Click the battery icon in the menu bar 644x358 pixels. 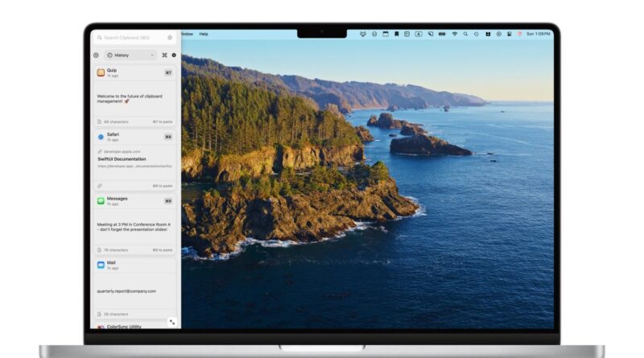coord(442,34)
